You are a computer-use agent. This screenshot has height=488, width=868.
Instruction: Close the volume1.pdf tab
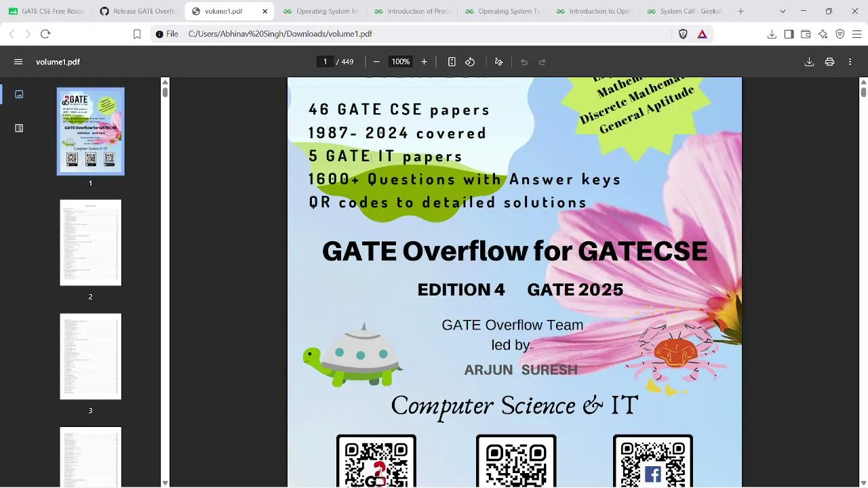click(x=265, y=11)
